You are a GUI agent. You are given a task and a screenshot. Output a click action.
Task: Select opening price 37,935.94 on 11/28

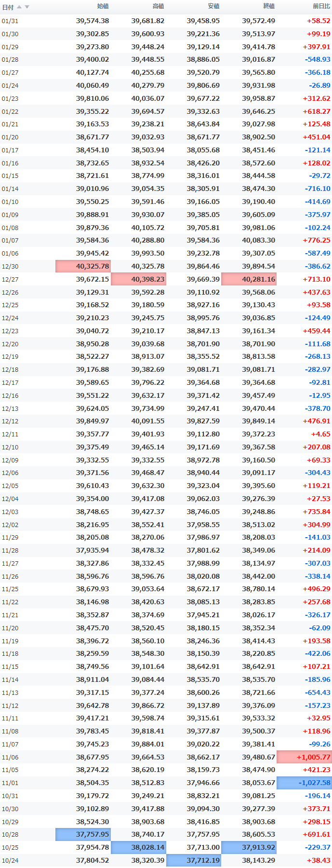click(x=93, y=551)
